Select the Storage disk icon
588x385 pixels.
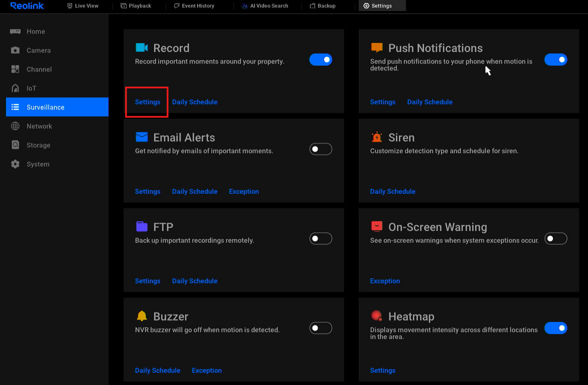click(15, 145)
